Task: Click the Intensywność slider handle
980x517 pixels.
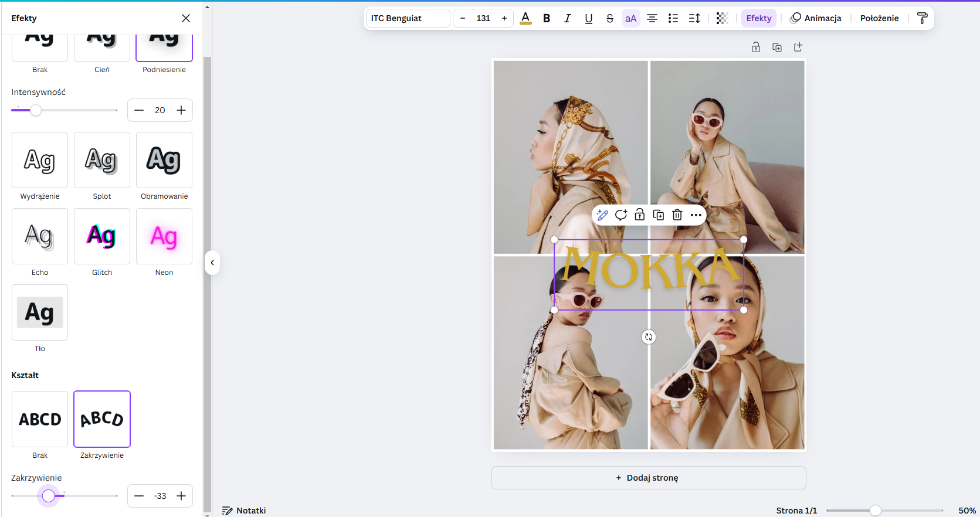Action: coord(36,110)
